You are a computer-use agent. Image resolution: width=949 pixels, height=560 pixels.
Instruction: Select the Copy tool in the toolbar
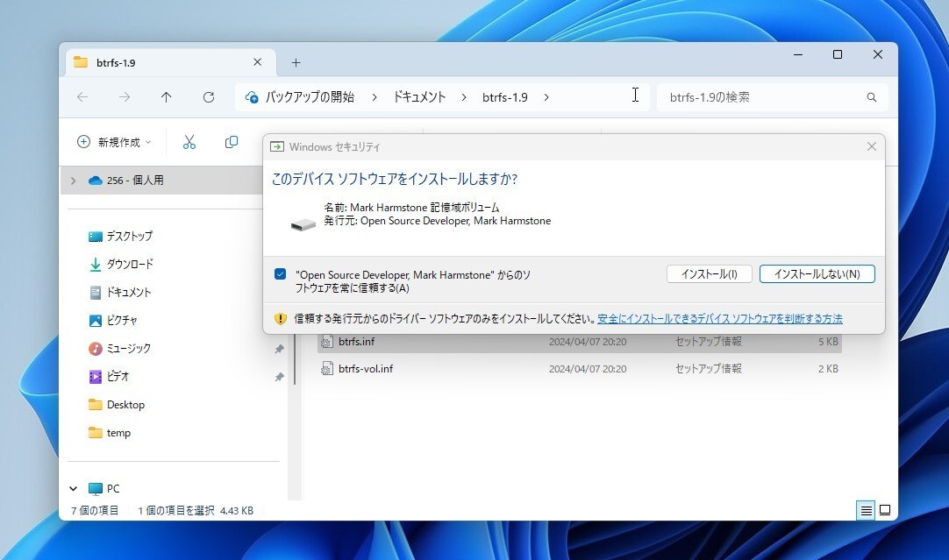231,141
